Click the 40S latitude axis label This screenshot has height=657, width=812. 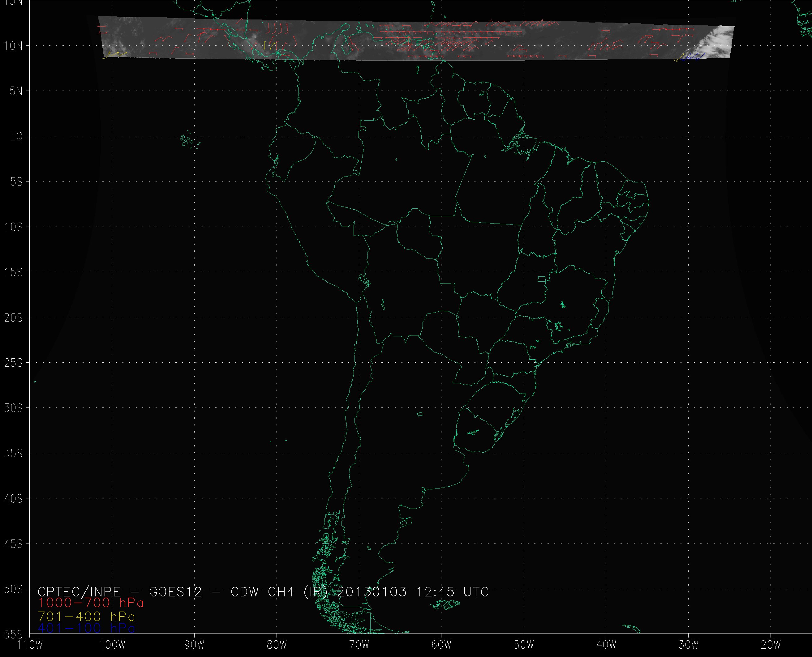coord(13,499)
